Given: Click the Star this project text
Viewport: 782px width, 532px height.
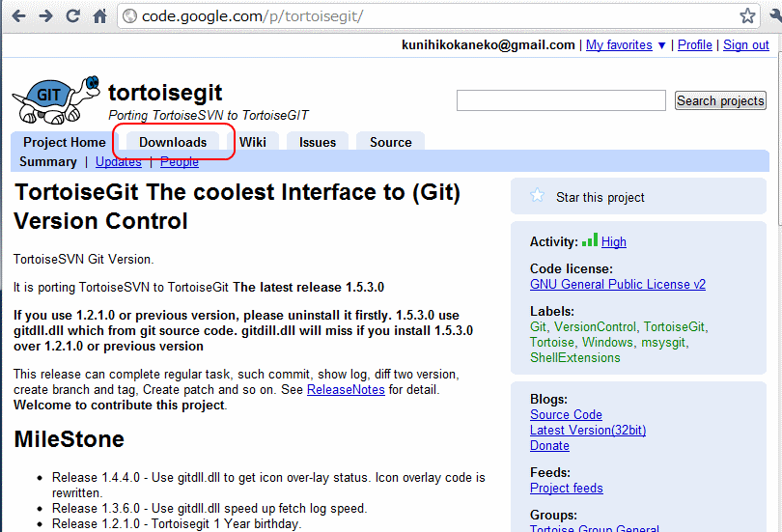Looking at the screenshot, I should tap(600, 198).
